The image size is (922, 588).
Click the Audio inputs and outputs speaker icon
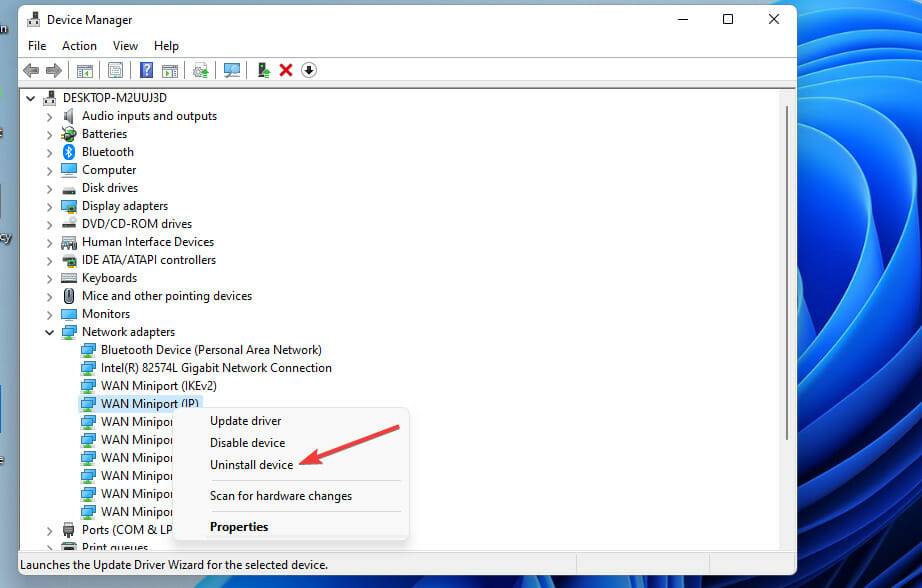tap(69, 116)
